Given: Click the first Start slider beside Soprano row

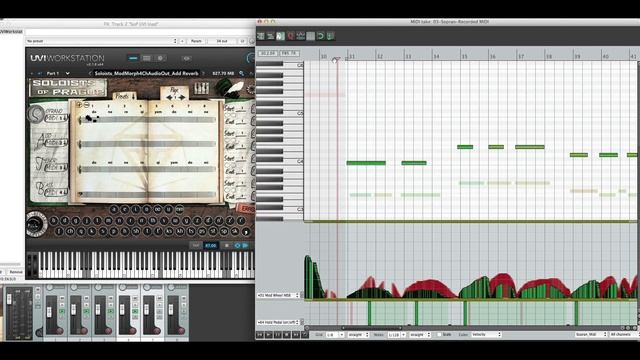Looking at the screenshot, I should pyautogui.click(x=241, y=109).
